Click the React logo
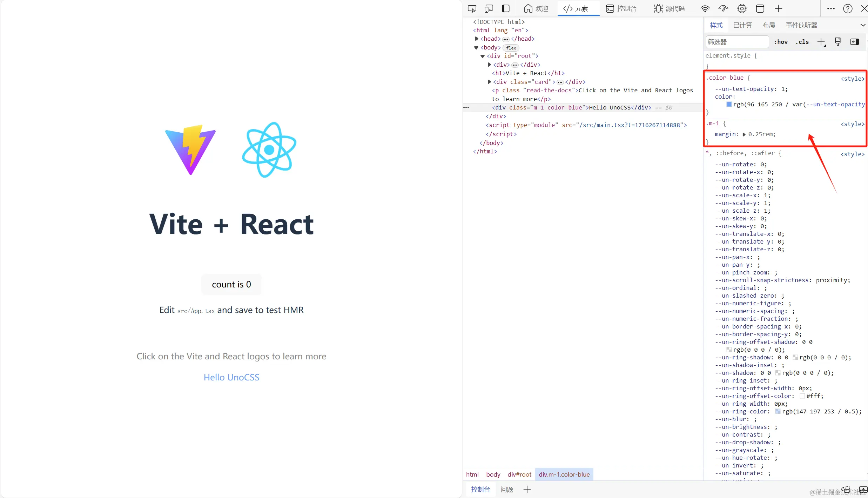 tap(269, 150)
